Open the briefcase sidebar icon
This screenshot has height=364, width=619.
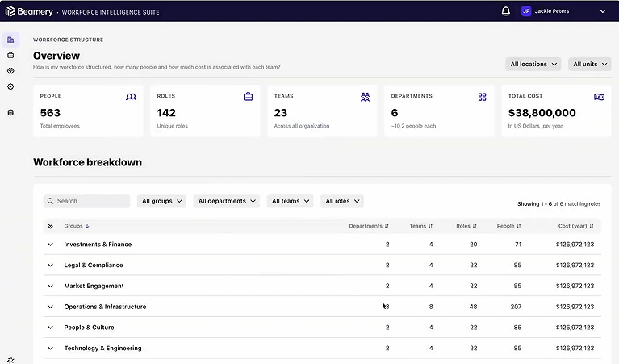(10, 55)
